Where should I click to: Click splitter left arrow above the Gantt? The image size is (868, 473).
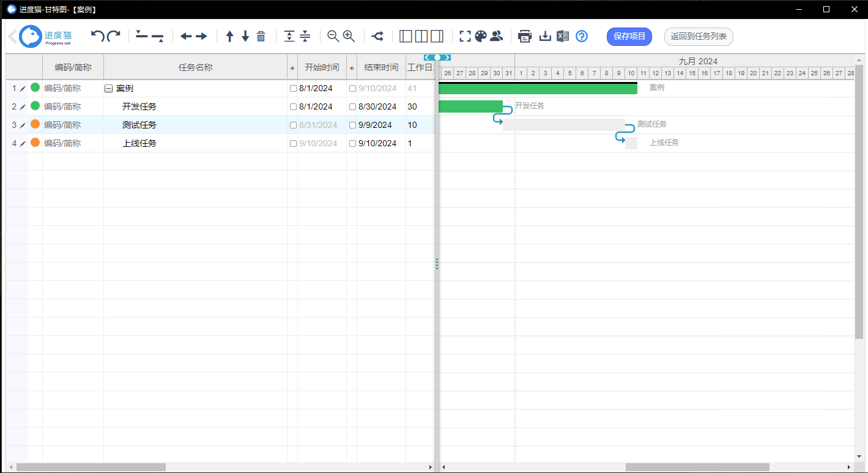(x=427, y=58)
